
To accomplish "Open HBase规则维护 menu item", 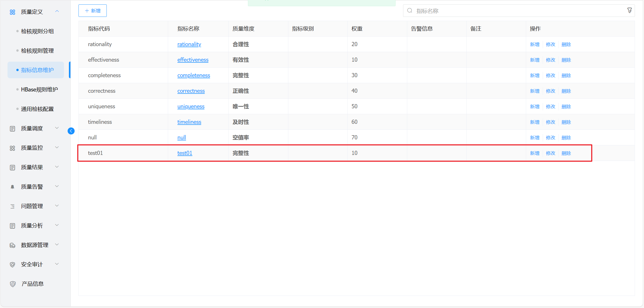I will click(x=39, y=89).
